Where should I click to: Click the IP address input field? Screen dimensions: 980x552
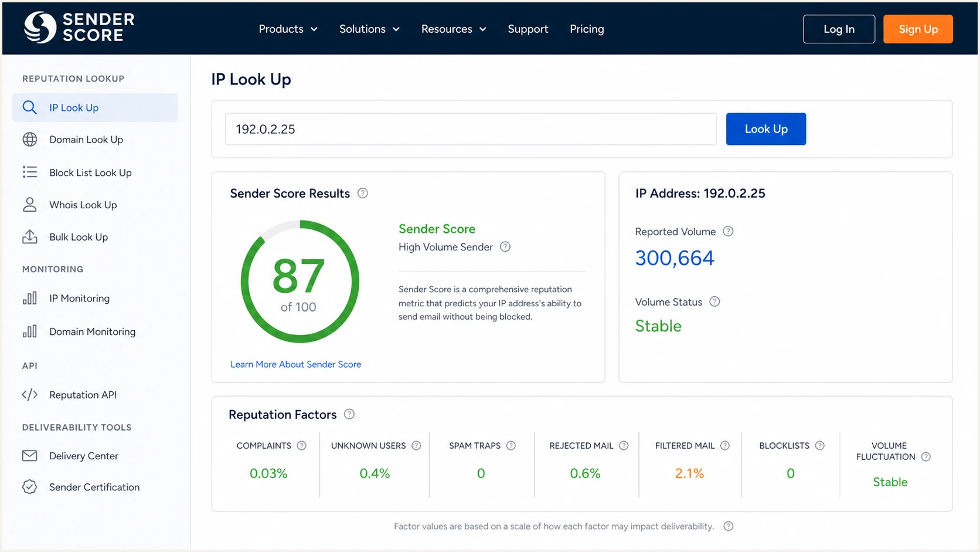(471, 129)
